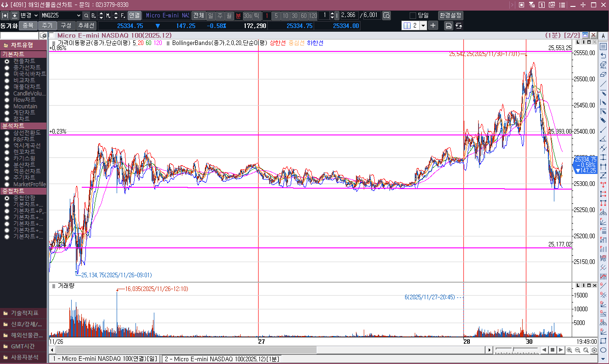The height and width of the screenshot is (364, 609).
Task: Click the symbol search magnifier icon
Action: point(86,16)
